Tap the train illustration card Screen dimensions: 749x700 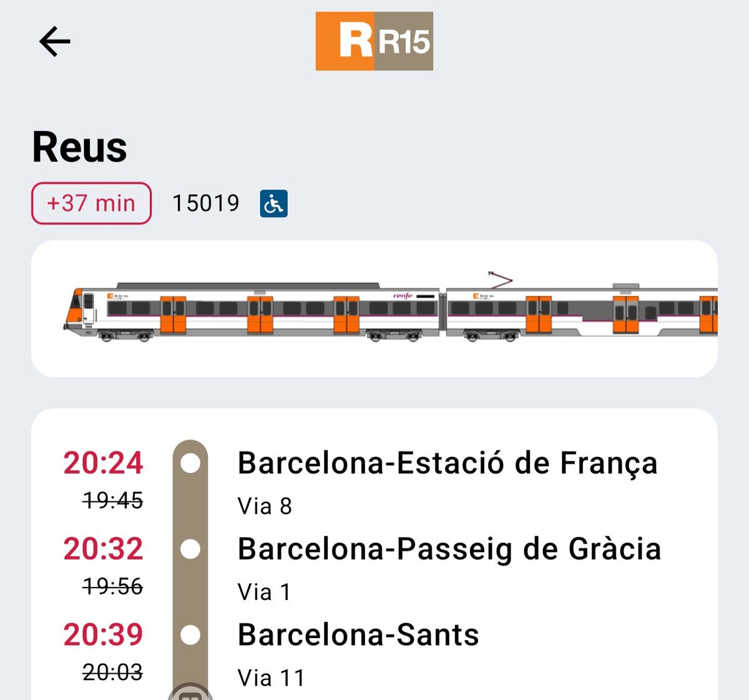click(x=374, y=308)
